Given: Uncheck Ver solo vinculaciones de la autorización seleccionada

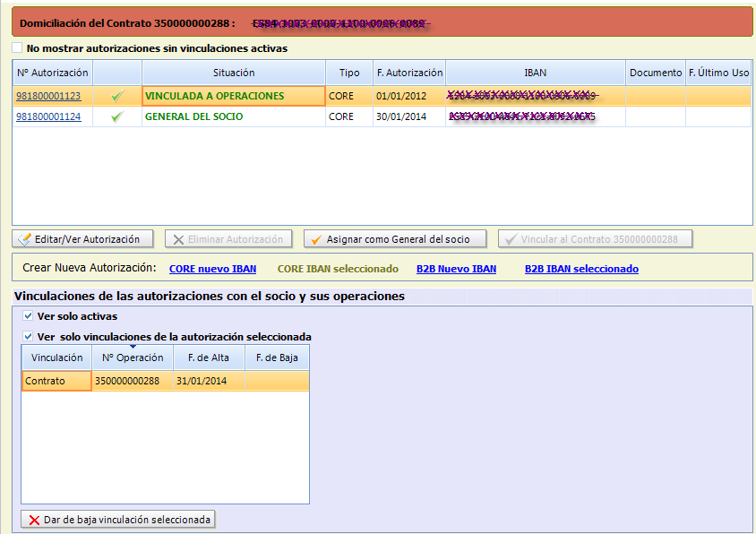Looking at the screenshot, I should pyautogui.click(x=29, y=337).
